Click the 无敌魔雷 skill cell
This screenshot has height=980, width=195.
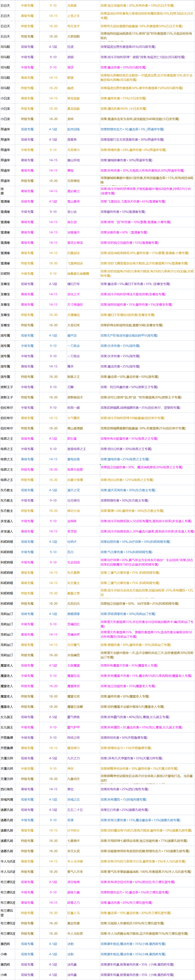pyautogui.click(x=74, y=665)
